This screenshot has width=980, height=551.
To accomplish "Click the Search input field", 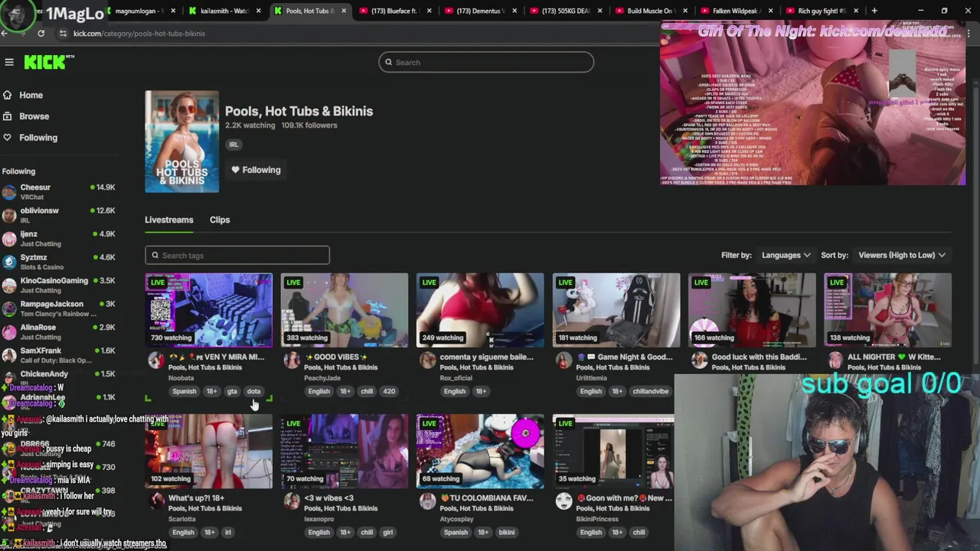I will pos(486,62).
